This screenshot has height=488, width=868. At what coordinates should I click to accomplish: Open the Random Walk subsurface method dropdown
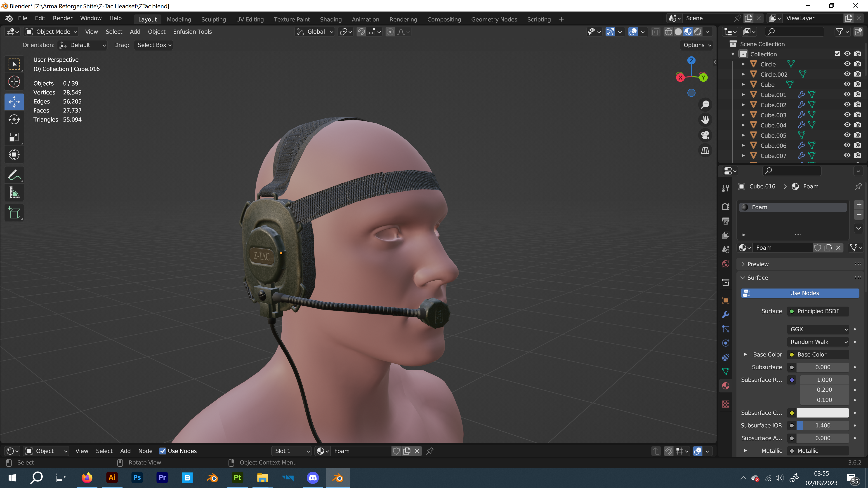pyautogui.click(x=818, y=342)
